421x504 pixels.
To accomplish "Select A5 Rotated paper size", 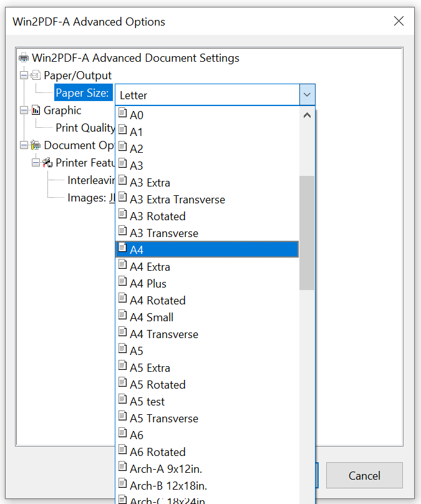I will coord(207,384).
